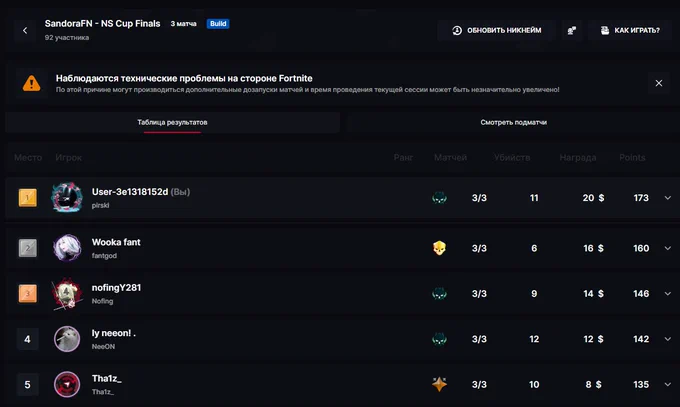Click the Build mode badge

pos(218,24)
